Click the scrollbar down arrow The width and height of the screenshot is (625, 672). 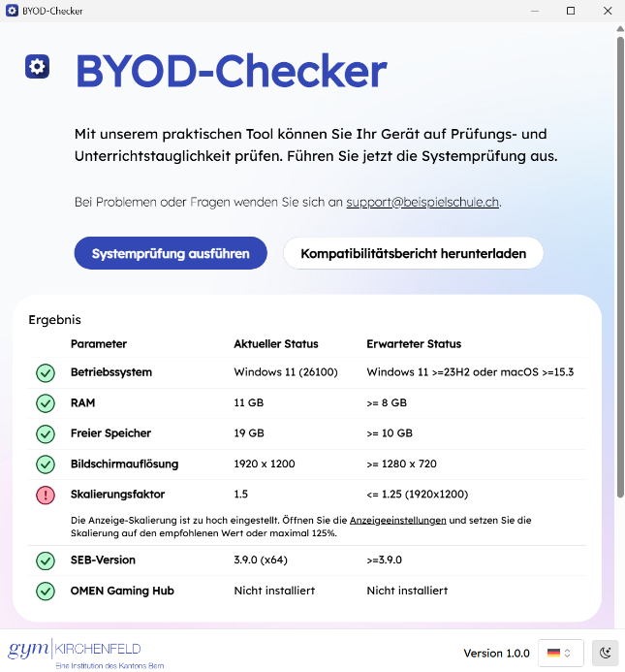coord(619,664)
